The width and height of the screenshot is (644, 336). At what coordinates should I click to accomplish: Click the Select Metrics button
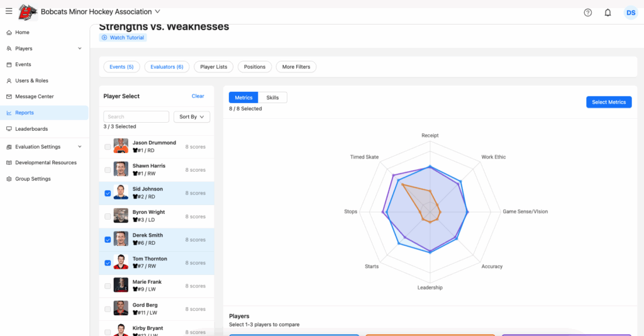(x=608, y=102)
